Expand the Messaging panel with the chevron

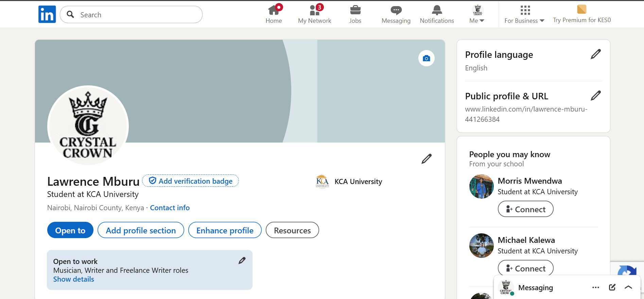coord(628,287)
